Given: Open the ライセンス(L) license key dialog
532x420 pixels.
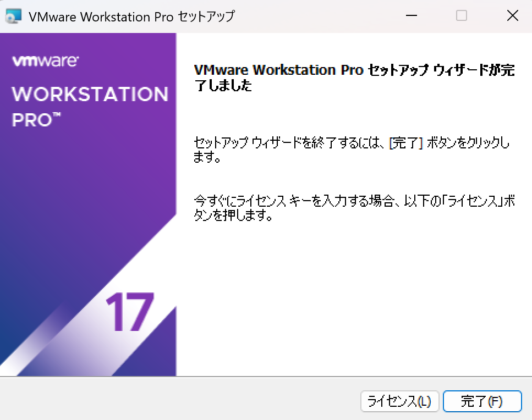Looking at the screenshot, I should coord(399,401).
